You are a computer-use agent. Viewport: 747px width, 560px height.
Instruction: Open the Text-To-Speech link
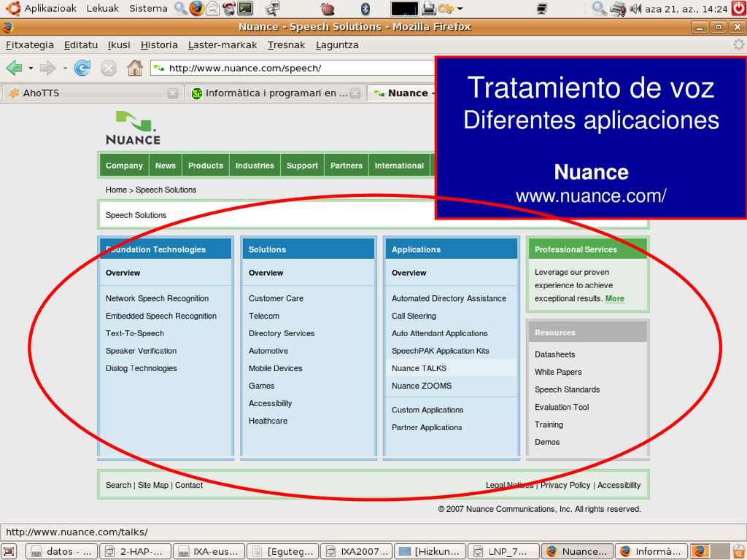click(x=135, y=333)
